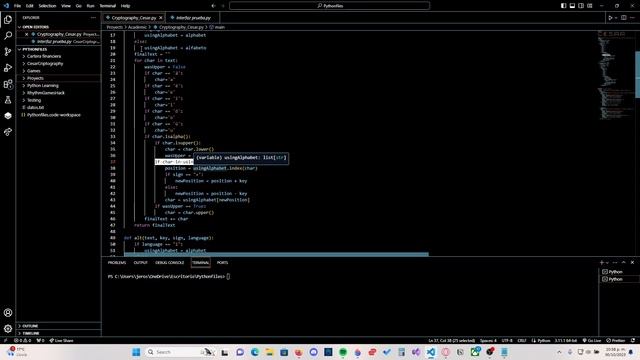Open the Windows Start menu

click(x=136, y=352)
